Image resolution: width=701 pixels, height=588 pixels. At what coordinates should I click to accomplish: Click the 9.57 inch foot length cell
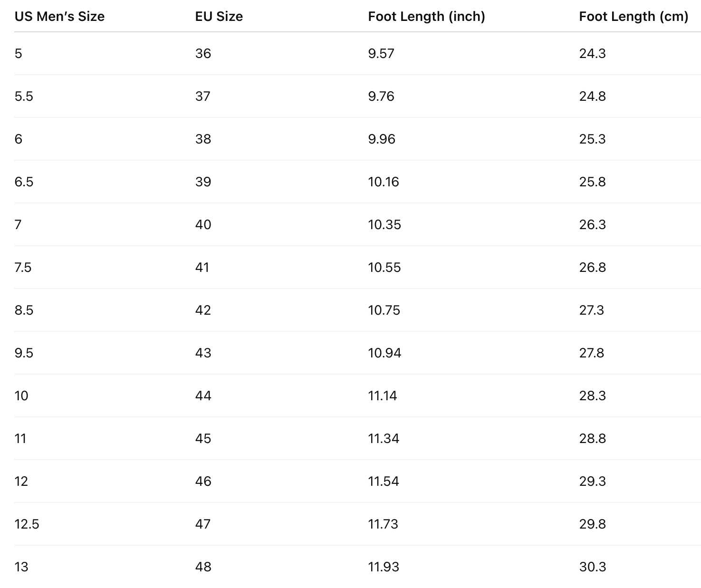pyautogui.click(x=381, y=53)
